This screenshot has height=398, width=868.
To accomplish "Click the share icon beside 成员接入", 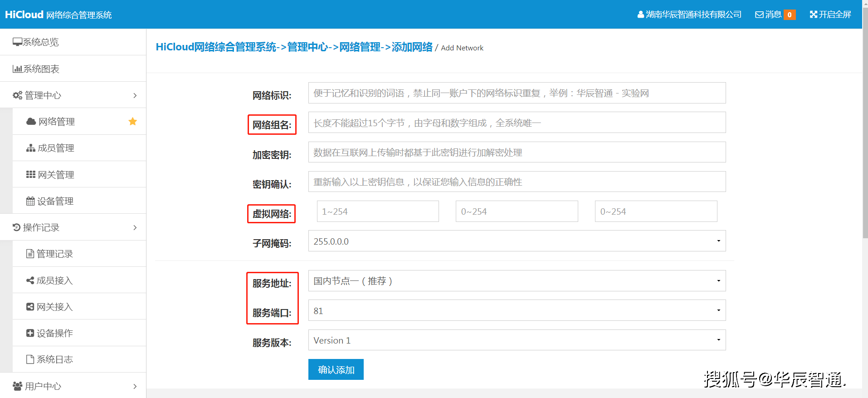I will coord(30,280).
